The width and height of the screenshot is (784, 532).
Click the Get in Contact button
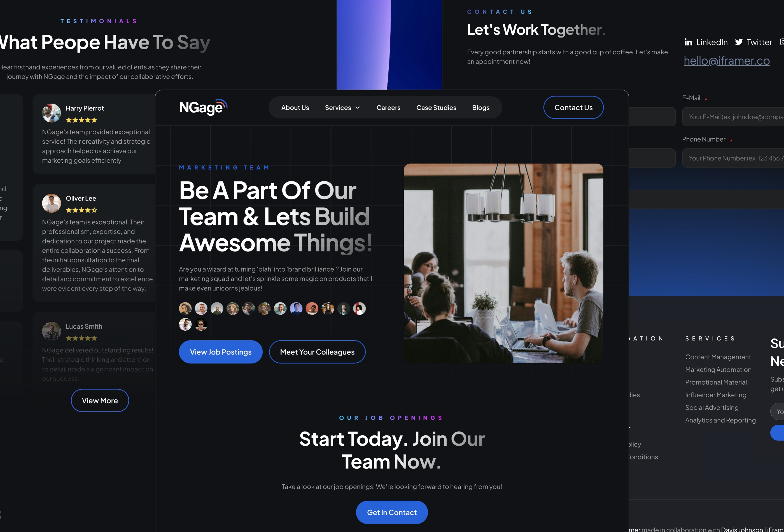(392, 512)
